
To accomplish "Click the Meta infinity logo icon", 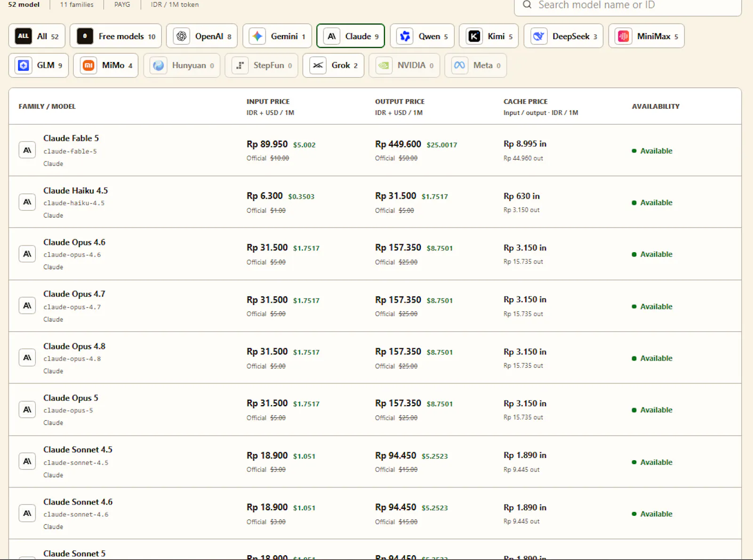I will 460,65.
